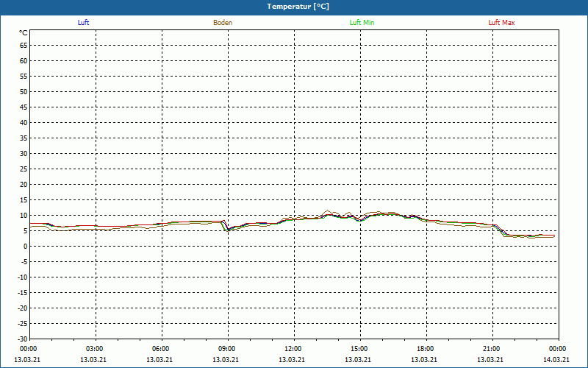Click the -25 value on y-axis

[x=23, y=324]
